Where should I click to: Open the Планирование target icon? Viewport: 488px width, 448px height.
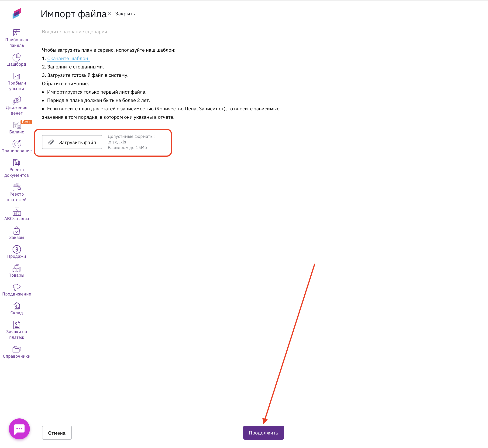click(x=17, y=144)
